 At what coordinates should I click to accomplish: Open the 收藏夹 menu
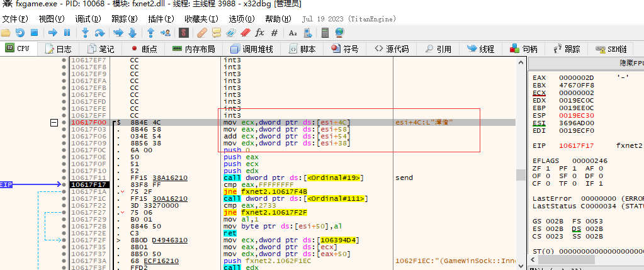[201, 19]
